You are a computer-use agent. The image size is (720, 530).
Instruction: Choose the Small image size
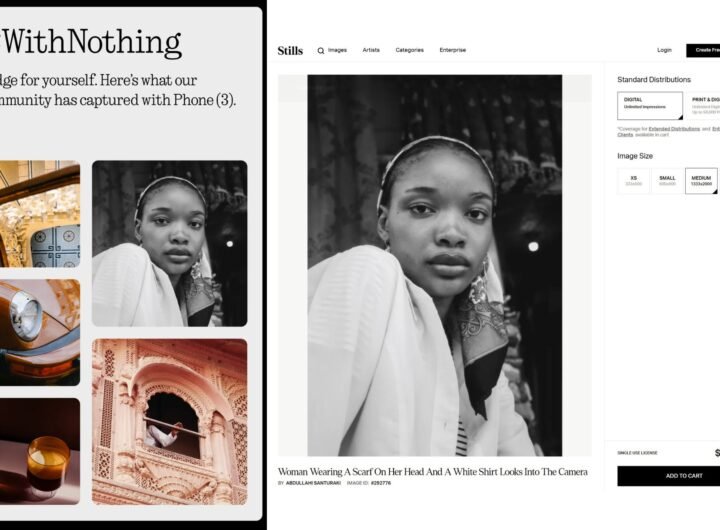(667, 180)
